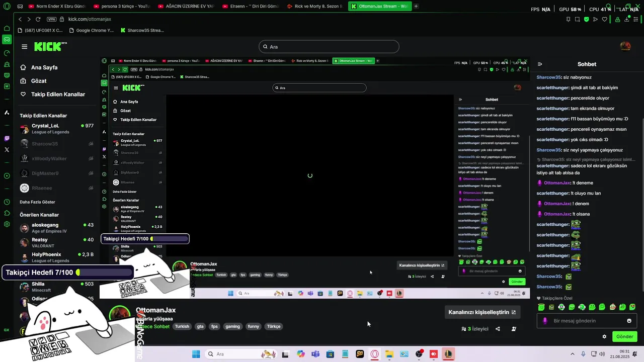Switch to Rick ve Morty 8. Sezon tab
Screen dimensions: 644x362
pyautogui.click(x=315, y=7)
